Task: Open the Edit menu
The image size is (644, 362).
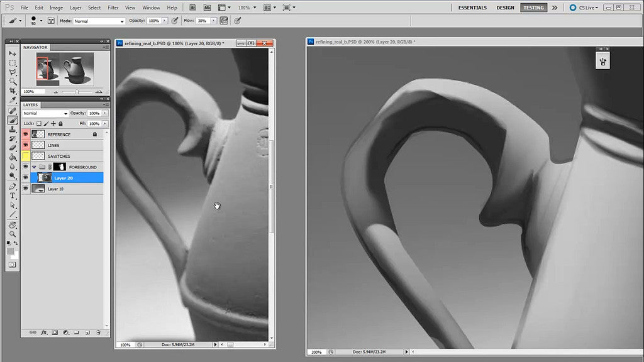Action: (39, 8)
